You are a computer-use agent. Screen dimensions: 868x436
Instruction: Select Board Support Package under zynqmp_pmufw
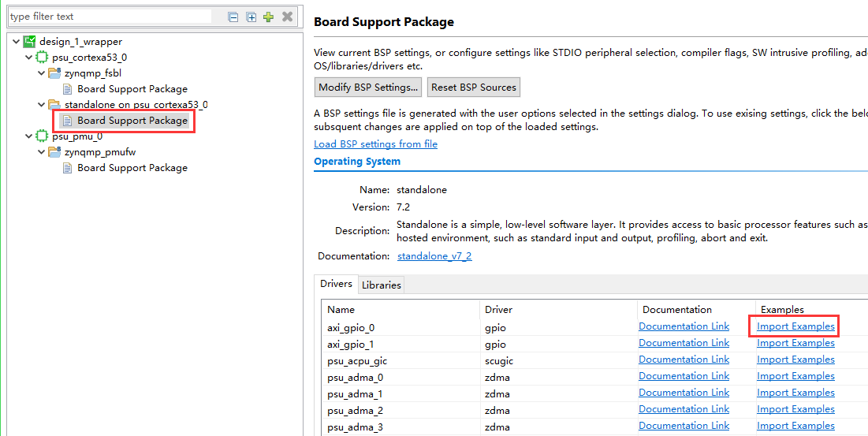[132, 168]
